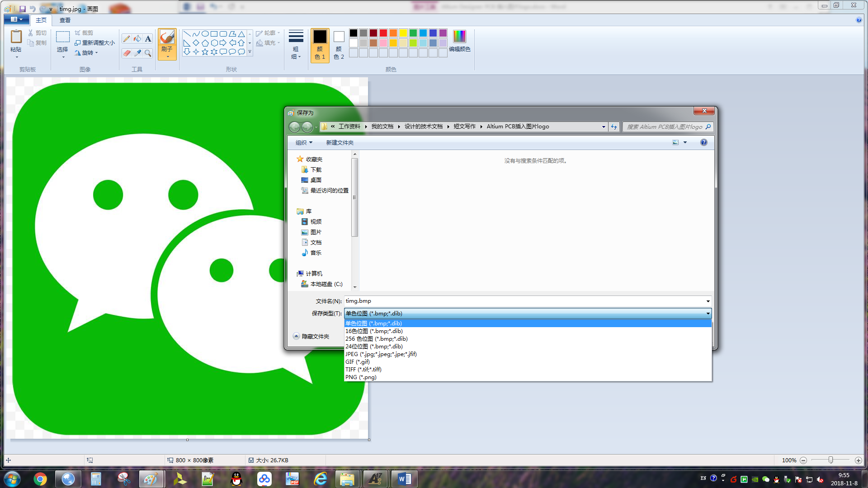Click the zoom out minus button
Screen dimensions: 868x488
click(x=803, y=460)
